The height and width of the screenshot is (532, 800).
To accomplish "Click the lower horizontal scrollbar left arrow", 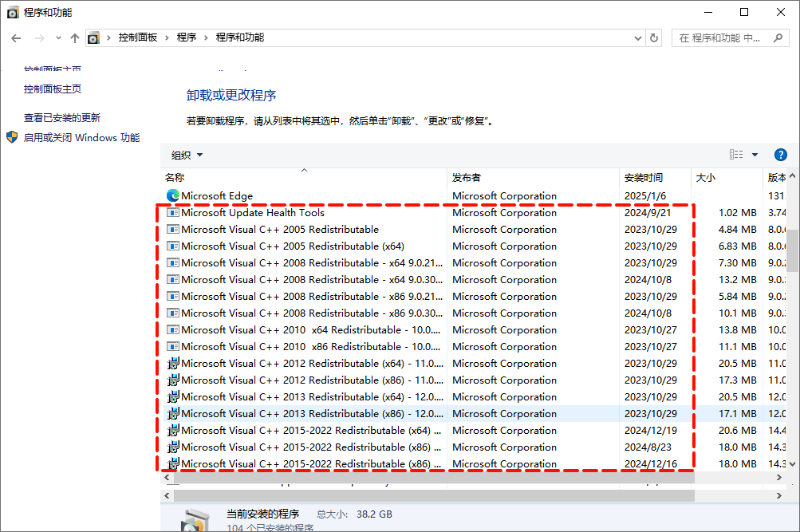I will pos(167,495).
